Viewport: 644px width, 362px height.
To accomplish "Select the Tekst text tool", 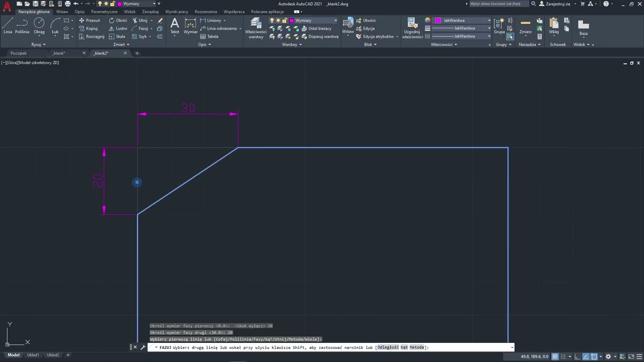I will [175, 26].
